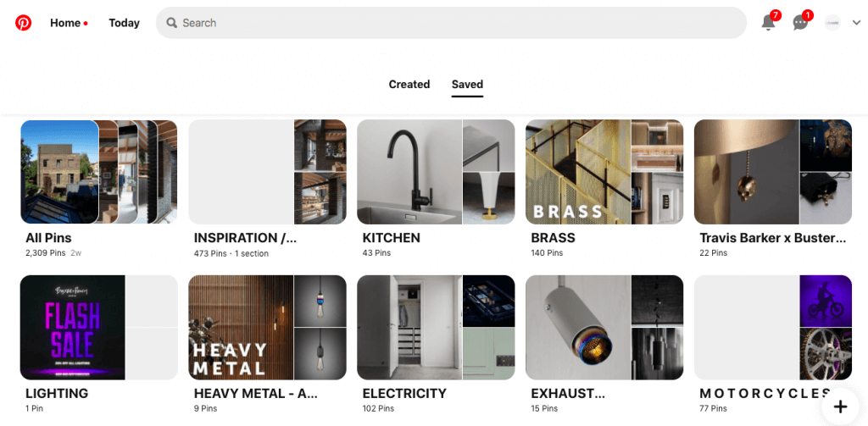
Task: Go to the Home link
Action: (65, 23)
